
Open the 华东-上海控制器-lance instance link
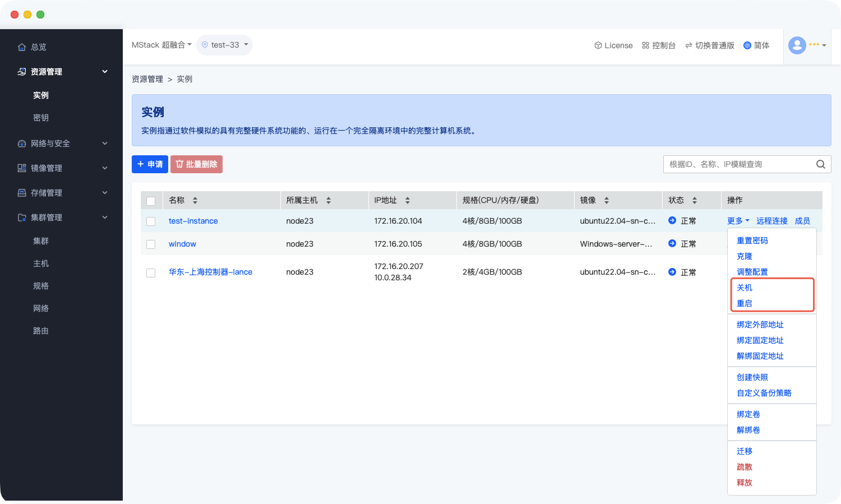(x=210, y=272)
